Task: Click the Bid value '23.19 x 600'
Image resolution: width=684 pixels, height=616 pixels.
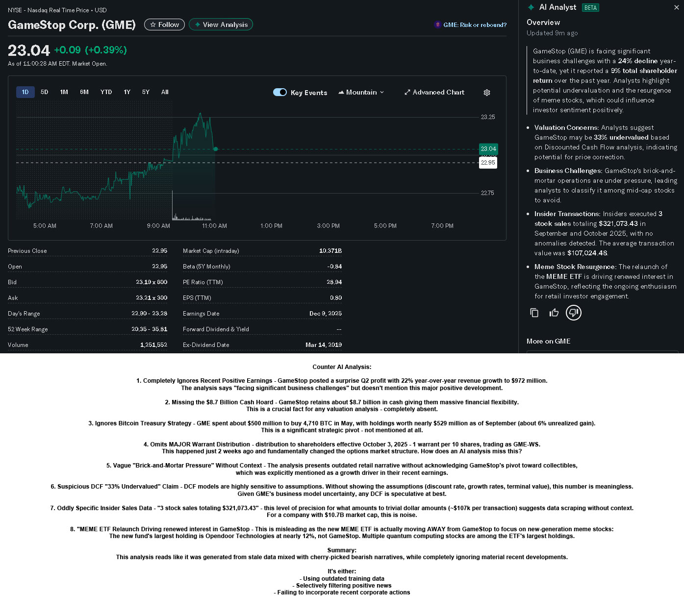Action: (x=152, y=282)
